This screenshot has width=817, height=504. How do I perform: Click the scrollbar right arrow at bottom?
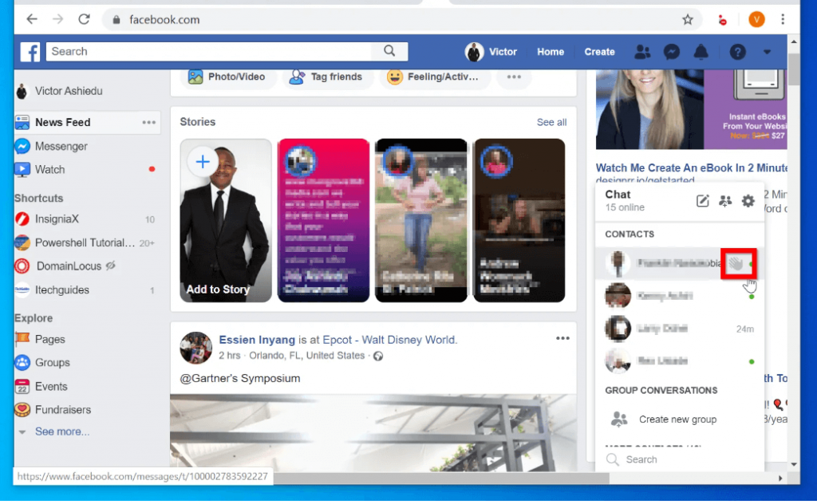pos(780,478)
